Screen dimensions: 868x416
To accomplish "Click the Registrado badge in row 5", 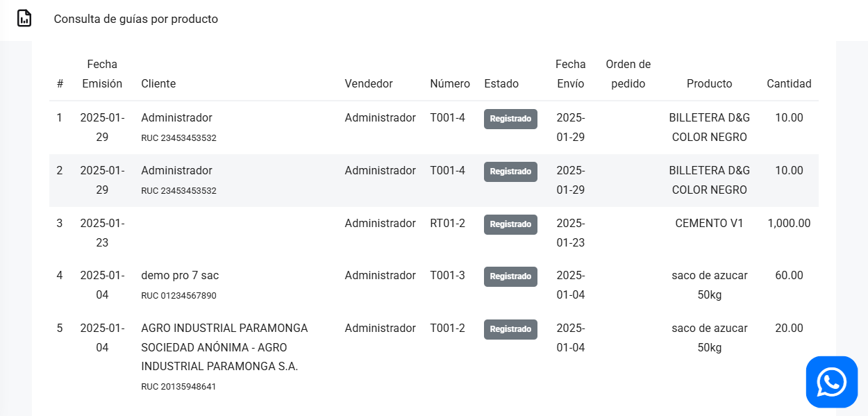I will [x=510, y=329].
